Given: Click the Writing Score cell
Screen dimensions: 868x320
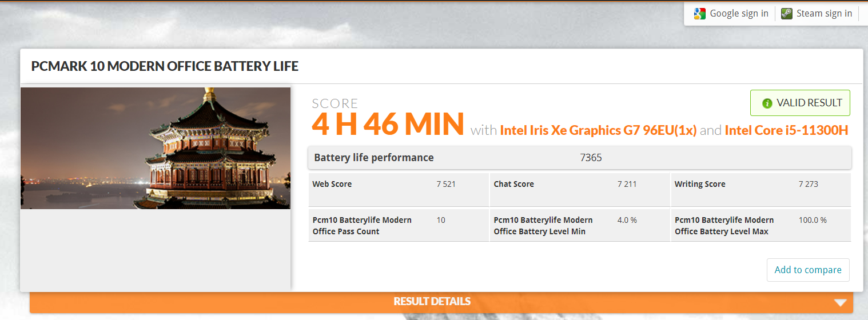Looking at the screenshot, I should [761, 189].
